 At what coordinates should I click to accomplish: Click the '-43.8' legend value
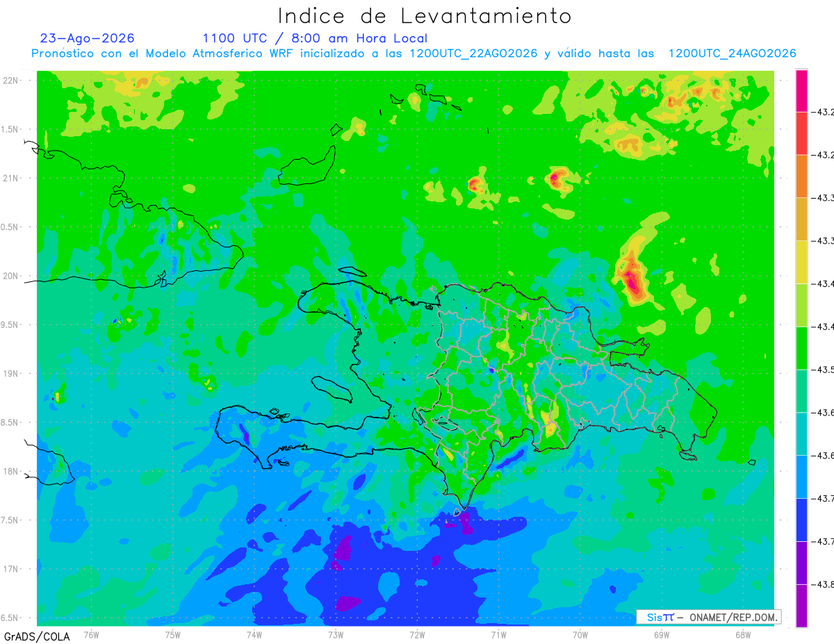coord(823,584)
